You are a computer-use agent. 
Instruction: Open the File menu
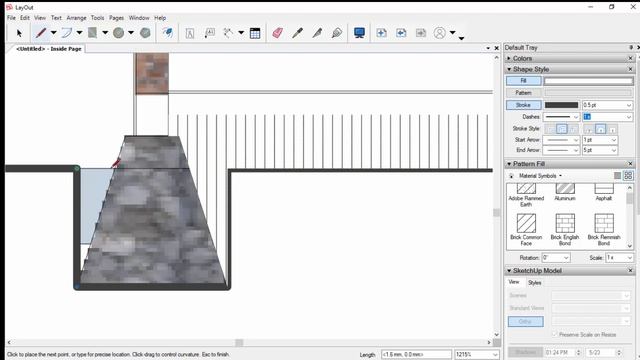(11, 18)
